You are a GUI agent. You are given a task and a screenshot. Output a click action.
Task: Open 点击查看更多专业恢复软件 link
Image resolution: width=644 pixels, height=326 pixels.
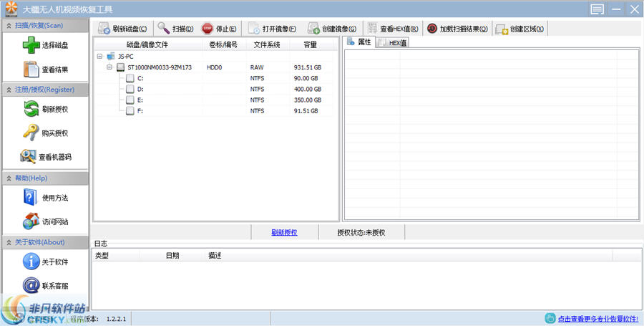click(598, 319)
